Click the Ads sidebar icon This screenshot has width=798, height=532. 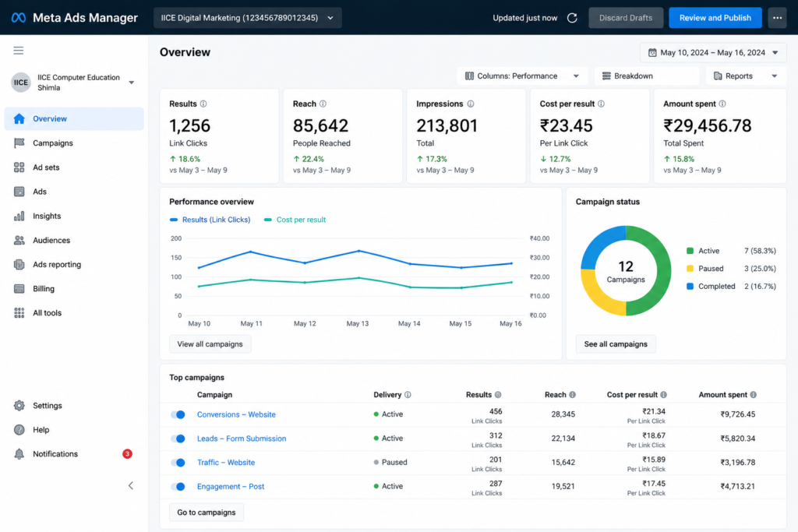19,192
